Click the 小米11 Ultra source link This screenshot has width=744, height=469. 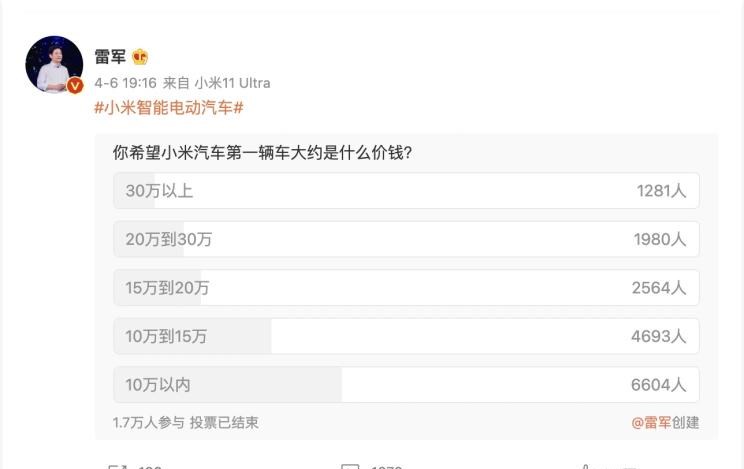click(x=232, y=83)
